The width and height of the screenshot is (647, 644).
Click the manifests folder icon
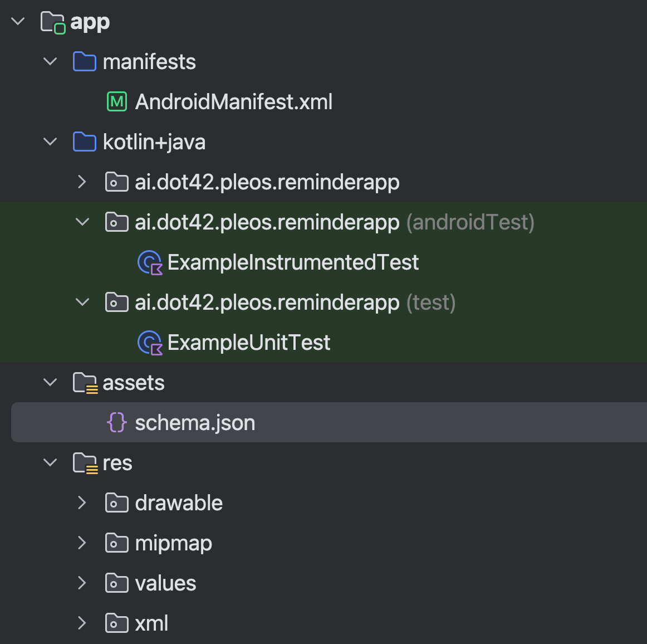click(85, 61)
